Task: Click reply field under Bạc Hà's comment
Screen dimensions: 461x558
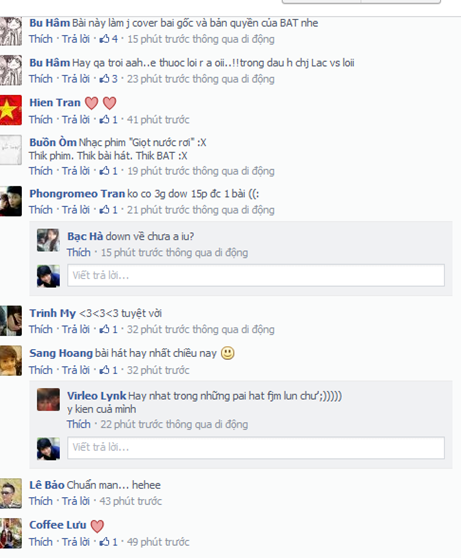Action: tap(256, 275)
